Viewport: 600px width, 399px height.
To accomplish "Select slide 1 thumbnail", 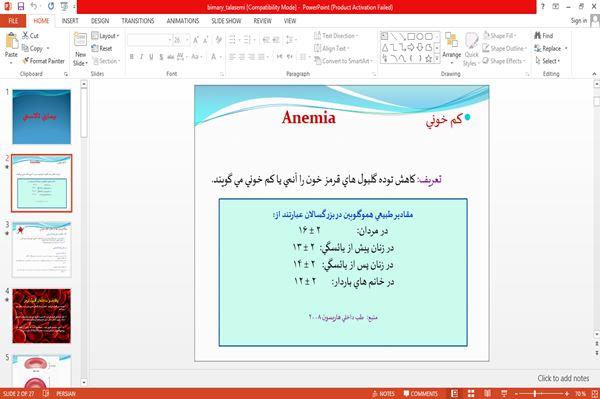I will tap(42, 117).
